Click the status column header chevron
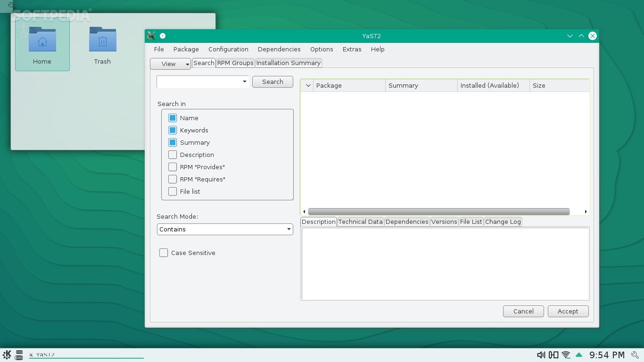Image resolution: width=644 pixels, height=362 pixels. click(308, 85)
